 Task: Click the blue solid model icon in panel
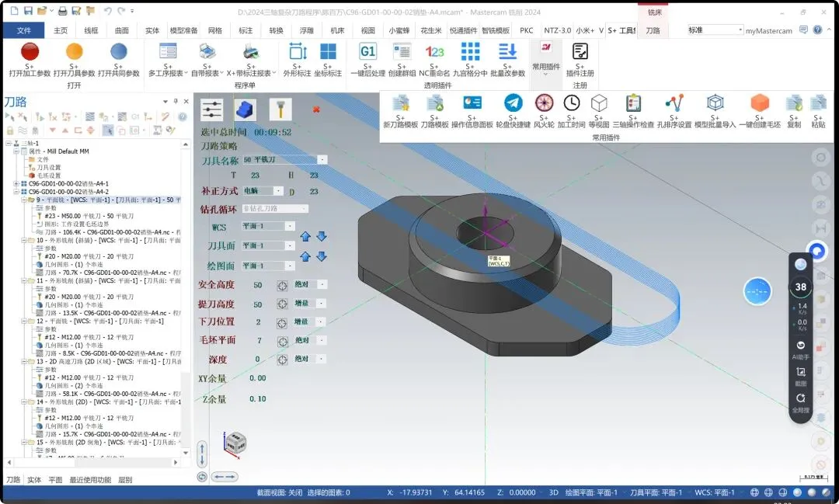pos(245,109)
